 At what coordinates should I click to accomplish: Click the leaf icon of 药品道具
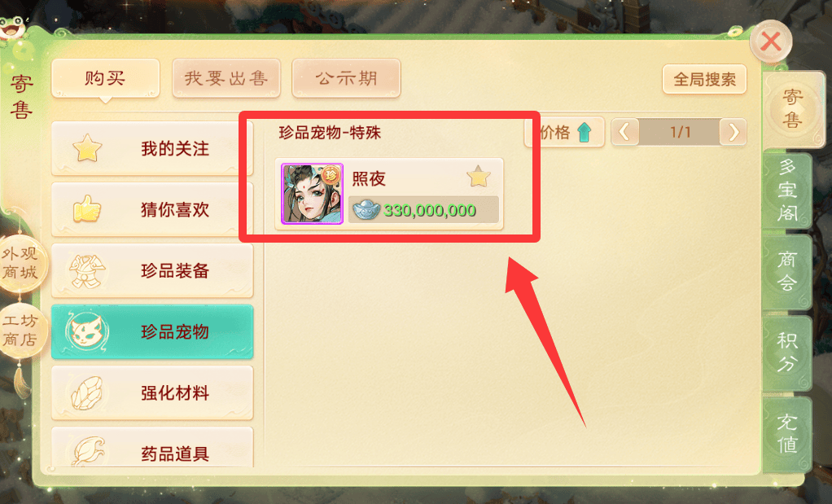[88, 452]
